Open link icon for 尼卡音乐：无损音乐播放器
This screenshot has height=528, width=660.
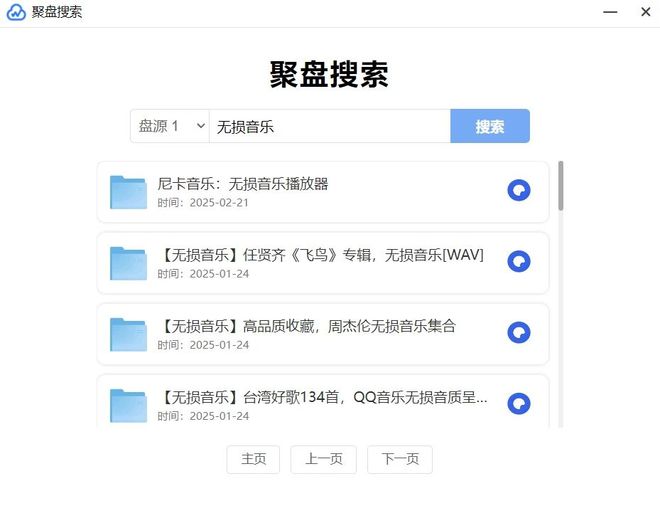(x=519, y=190)
